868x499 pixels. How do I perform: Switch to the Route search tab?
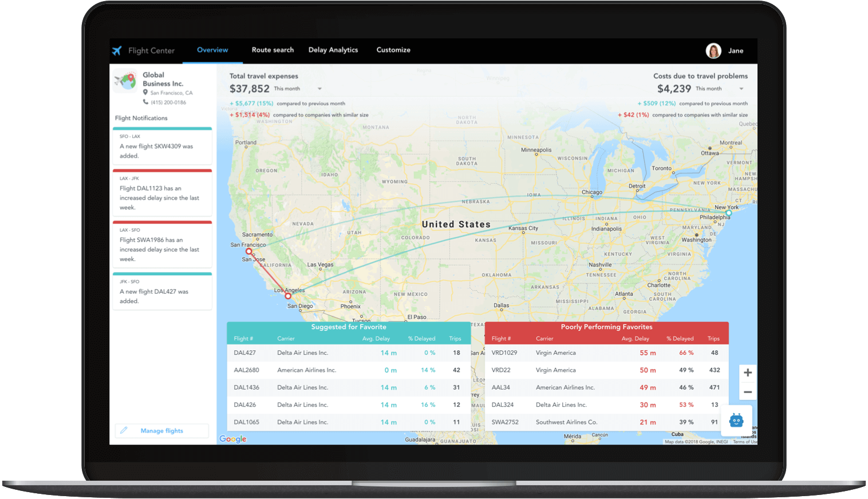click(273, 50)
